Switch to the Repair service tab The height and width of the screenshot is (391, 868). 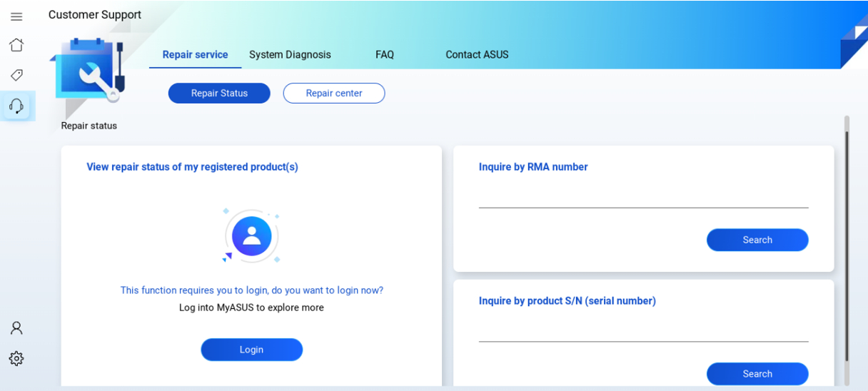[x=195, y=55]
